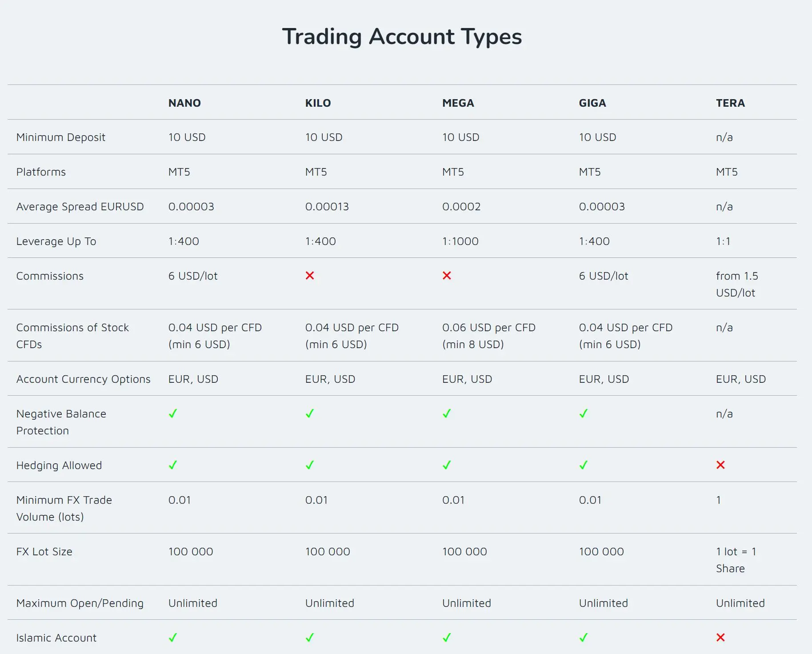The image size is (812, 654).
Task: Click MEGA stock CFD commission 0.06 USD
Action: click(489, 336)
